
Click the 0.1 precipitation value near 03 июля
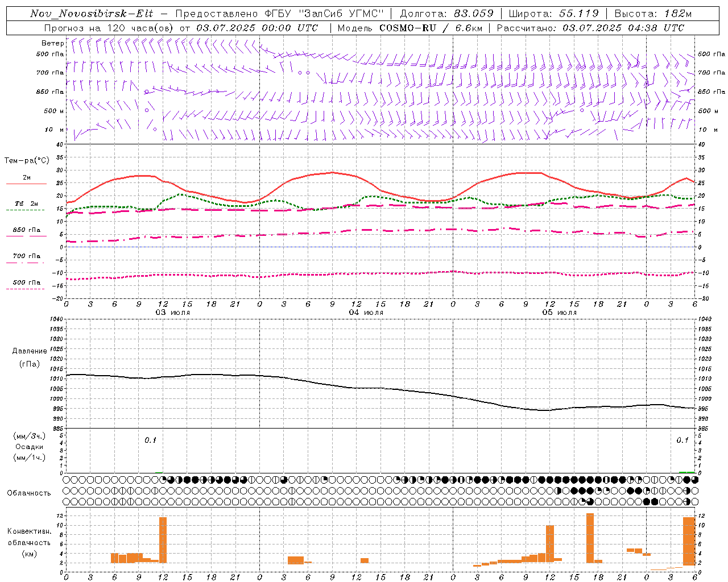coord(150,440)
